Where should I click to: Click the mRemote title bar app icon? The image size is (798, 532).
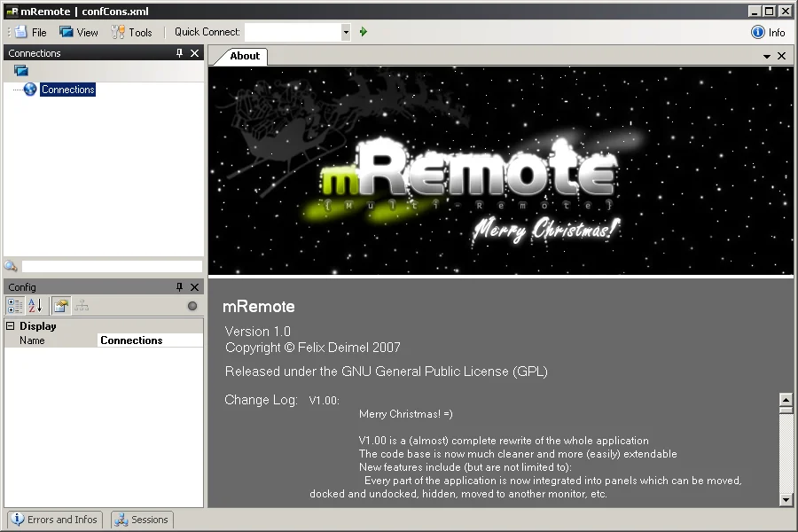[x=12, y=12]
